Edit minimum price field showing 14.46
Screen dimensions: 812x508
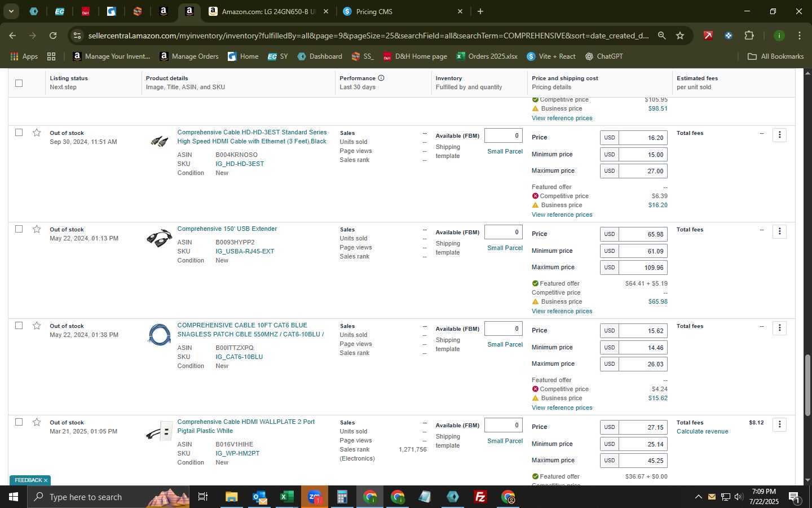click(643, 348)
